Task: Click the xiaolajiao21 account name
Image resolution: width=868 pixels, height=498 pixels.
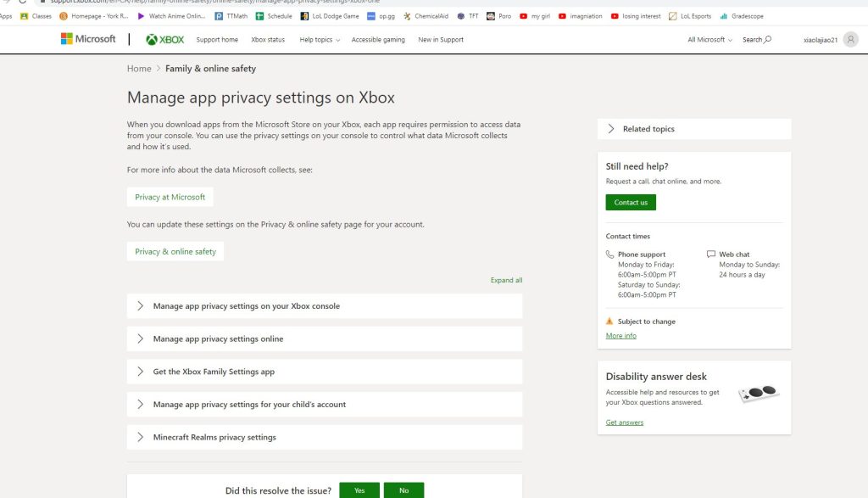Action: (x=821, y=40)
